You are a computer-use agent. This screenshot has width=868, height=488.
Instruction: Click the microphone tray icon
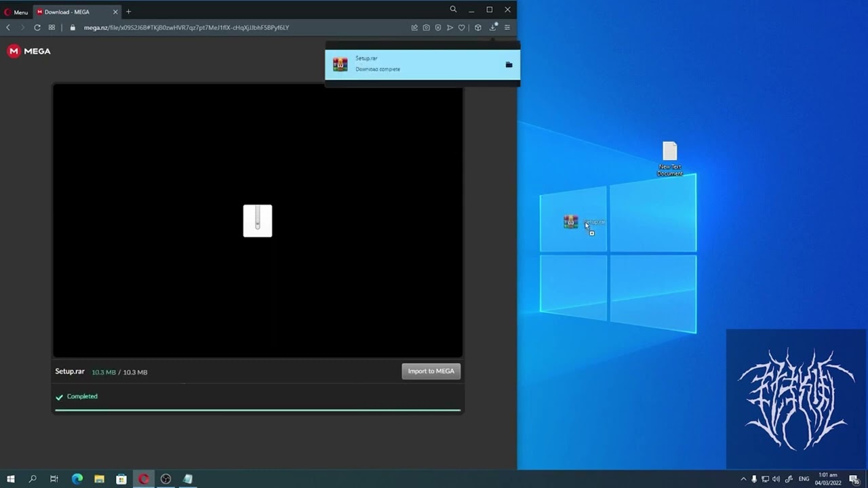[754, 479]
